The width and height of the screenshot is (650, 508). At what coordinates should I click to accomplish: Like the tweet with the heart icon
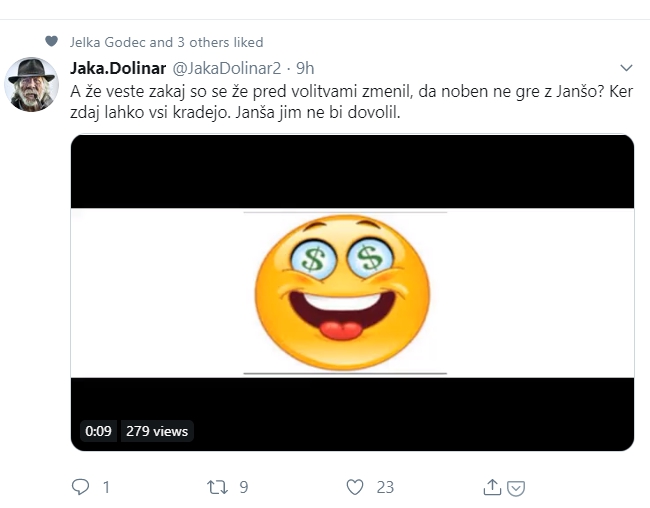355,487
